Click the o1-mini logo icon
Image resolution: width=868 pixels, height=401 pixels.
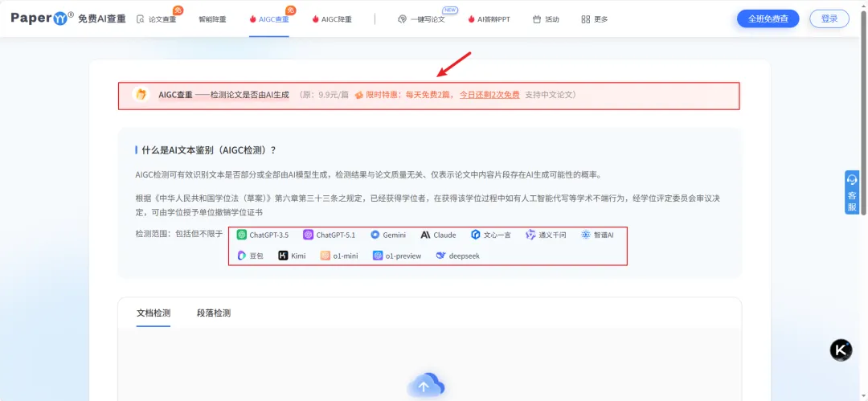tap(325, 256)
